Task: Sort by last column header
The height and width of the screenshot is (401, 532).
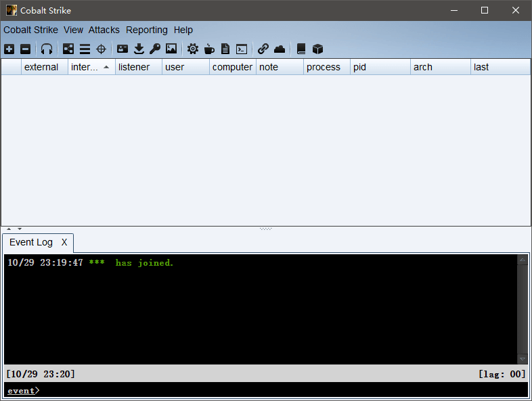Action: (x=500, y=67)
